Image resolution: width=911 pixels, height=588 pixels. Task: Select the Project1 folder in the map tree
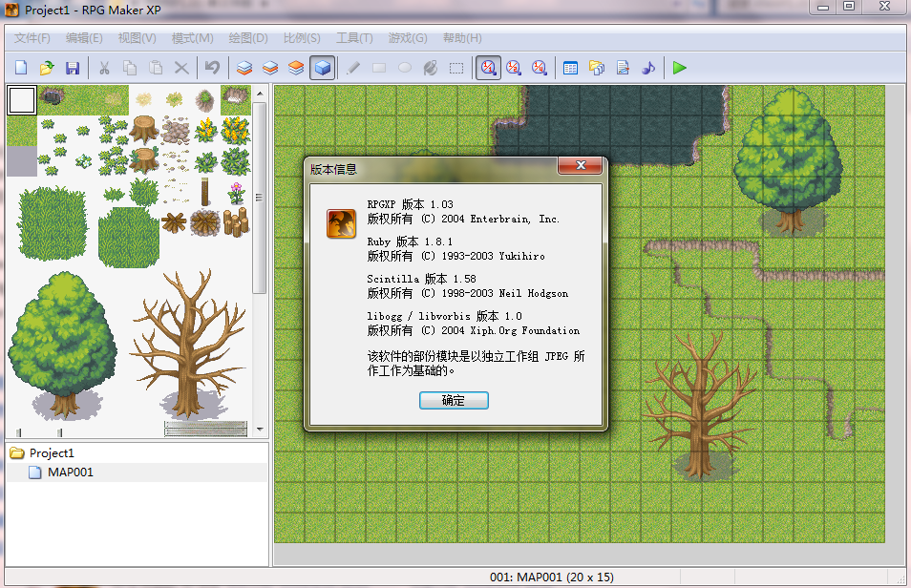point(52,453)
